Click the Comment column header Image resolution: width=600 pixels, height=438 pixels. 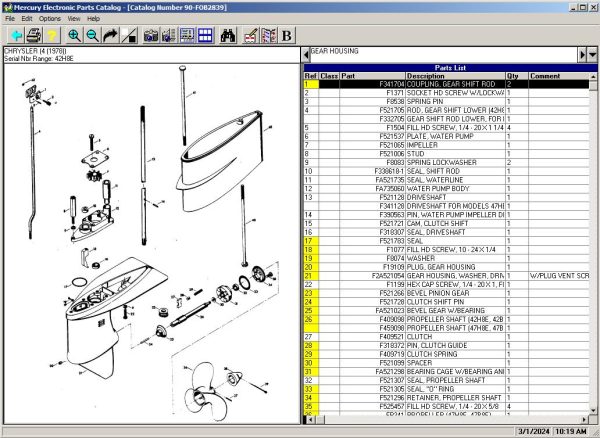pyautogui.click(x=559, y=76)
